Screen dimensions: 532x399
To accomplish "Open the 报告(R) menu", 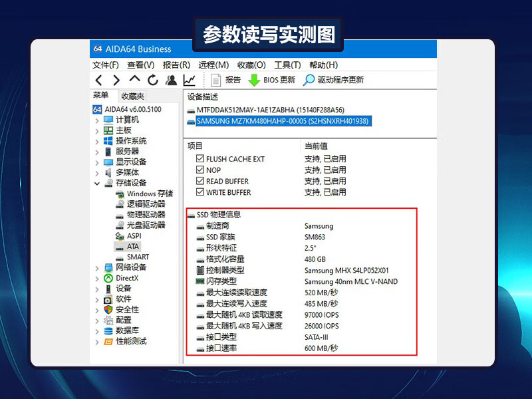I will point(176,65).
